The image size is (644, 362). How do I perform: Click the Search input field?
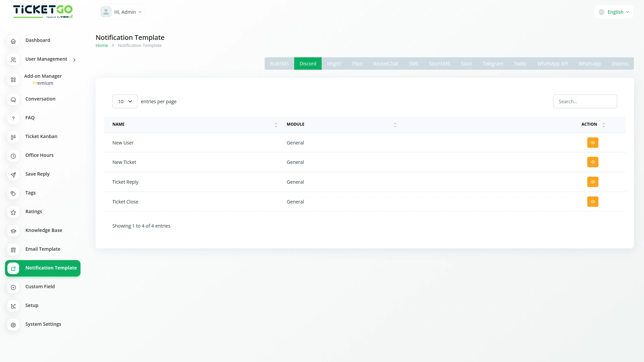pyautogui.click(x=585, y=102)
